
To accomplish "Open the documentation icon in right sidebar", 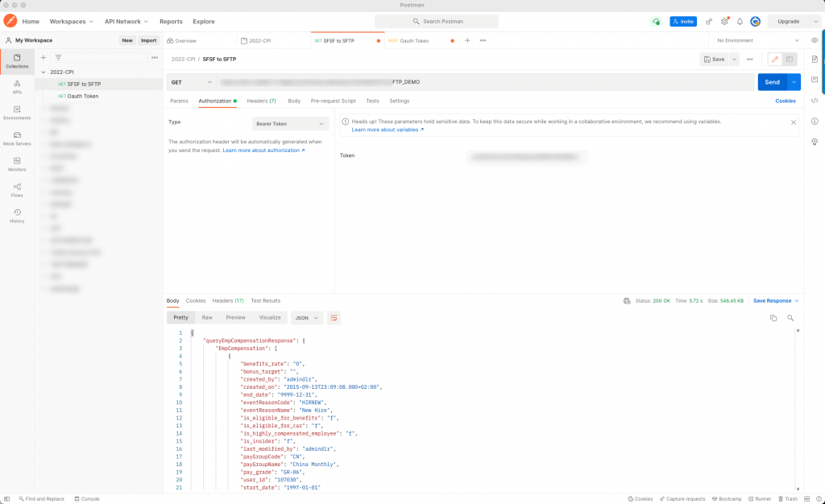I will (x=815, y=59).
